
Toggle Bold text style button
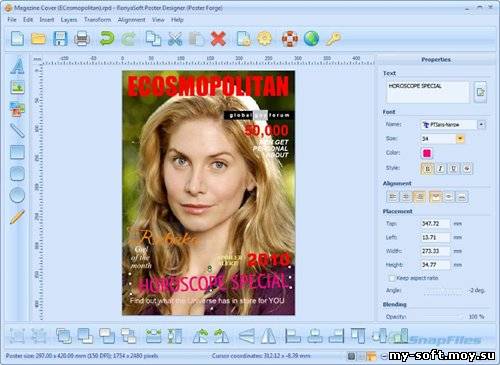[x=427, y=169]
